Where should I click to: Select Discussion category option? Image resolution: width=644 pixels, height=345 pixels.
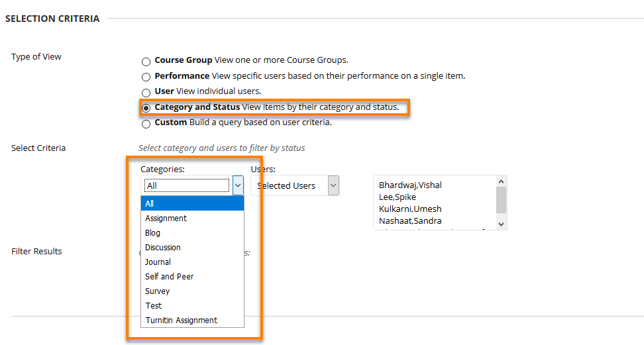[x=192, y=247]
